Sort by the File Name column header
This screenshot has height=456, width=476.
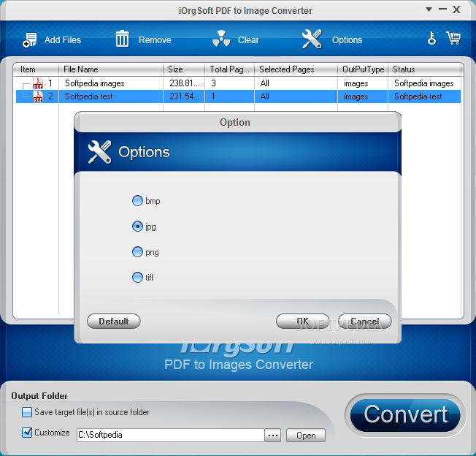[x=111, y=69]
